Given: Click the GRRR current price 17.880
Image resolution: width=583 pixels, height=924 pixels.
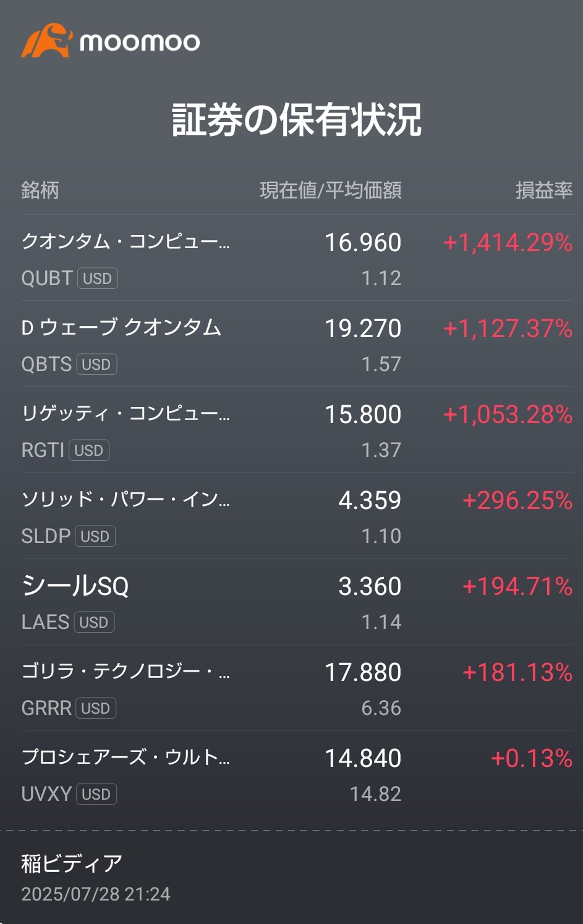Looking at the screenshot, I should tap(364, 672).
